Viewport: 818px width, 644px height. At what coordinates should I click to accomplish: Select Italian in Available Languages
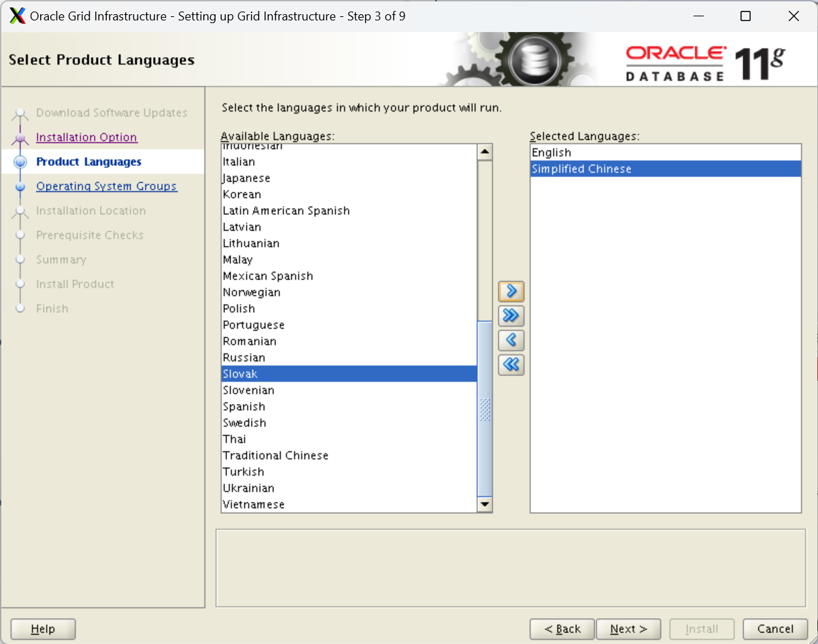click(x=349, y=162)
